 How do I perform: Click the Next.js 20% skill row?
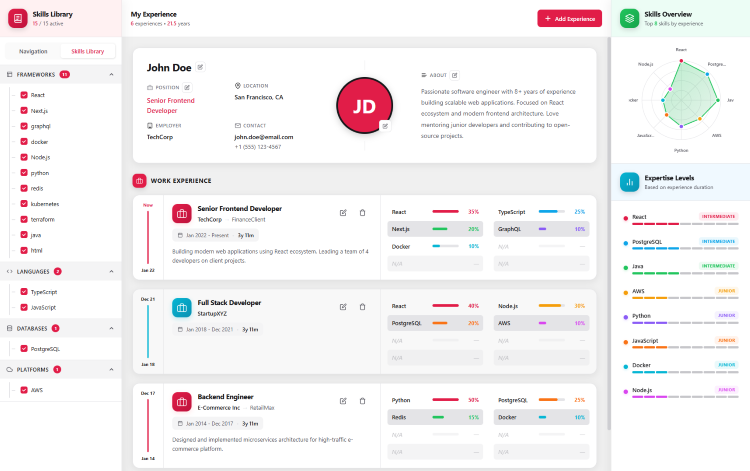point(435,229)
